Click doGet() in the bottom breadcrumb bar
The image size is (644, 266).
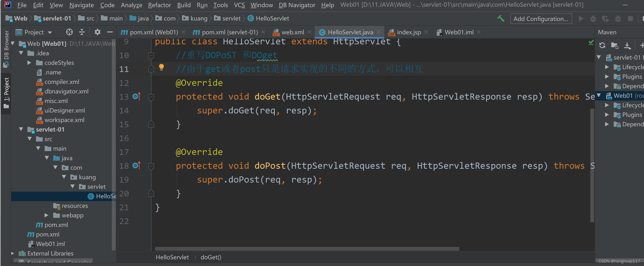click(211, 257)
